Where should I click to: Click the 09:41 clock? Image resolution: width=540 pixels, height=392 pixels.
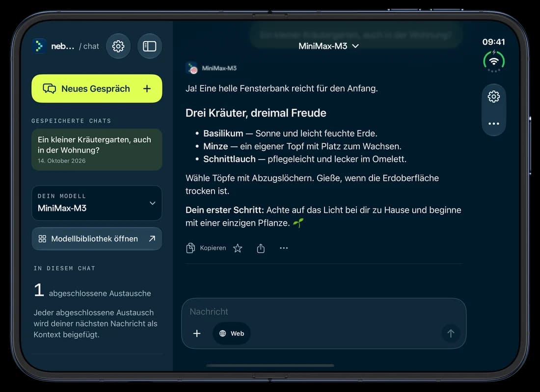point(493,42)
